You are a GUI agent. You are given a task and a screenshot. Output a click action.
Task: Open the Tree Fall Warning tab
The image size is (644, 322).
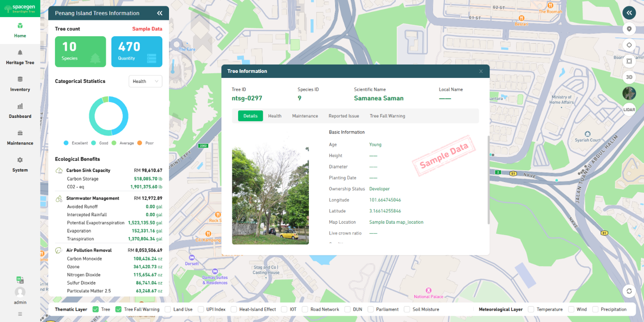point(387,116)
